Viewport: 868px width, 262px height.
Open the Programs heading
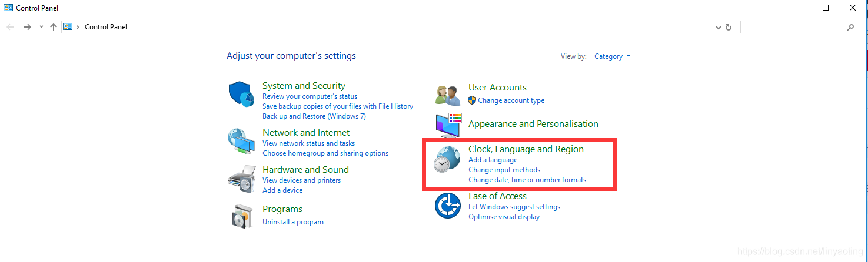[x=282, y=209]
